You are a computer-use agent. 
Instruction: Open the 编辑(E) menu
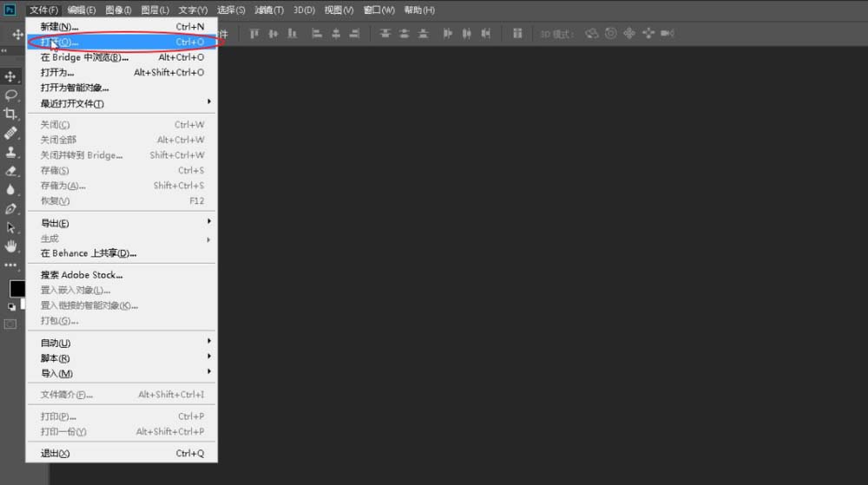pos(82,10)
